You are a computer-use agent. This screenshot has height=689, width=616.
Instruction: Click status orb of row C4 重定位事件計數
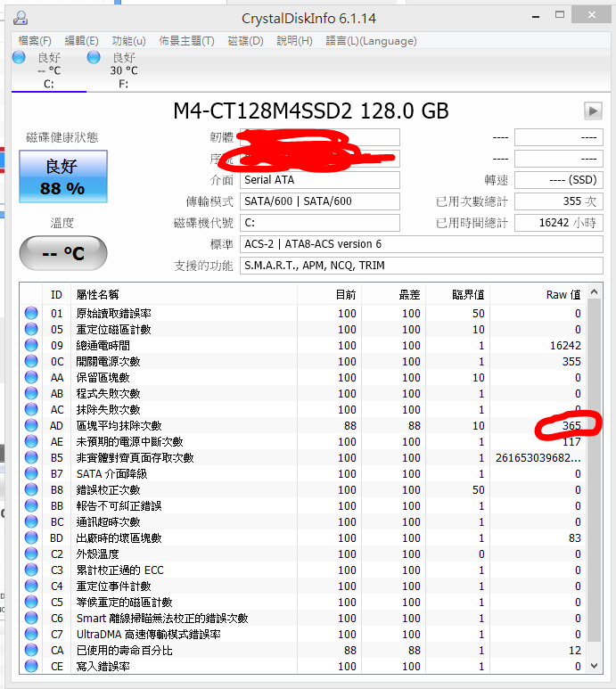click(31, 586)
